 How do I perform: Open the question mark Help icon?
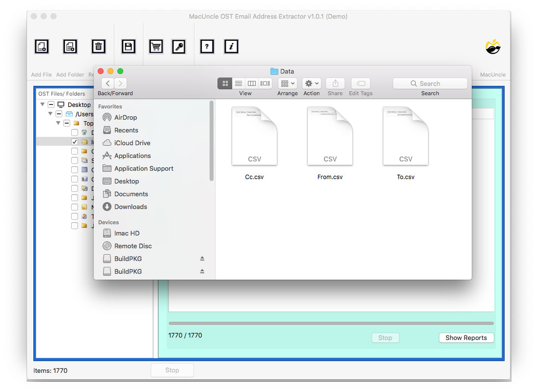(207, 46)
